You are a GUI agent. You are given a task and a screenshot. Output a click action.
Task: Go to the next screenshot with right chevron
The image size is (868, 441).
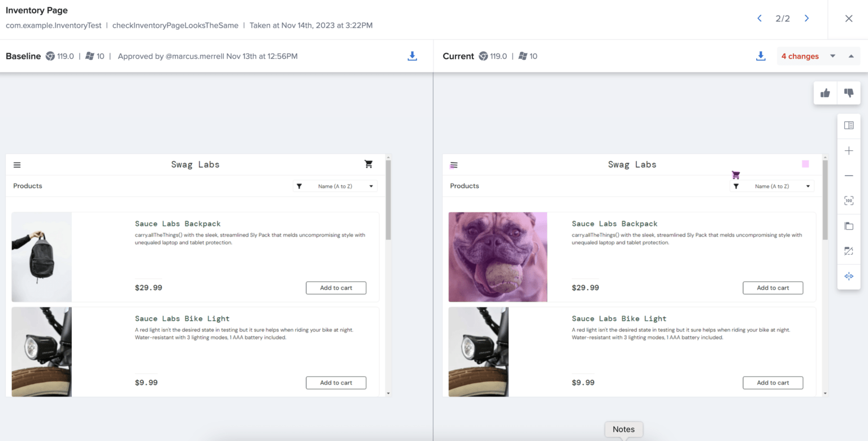[x=806, y=18]
